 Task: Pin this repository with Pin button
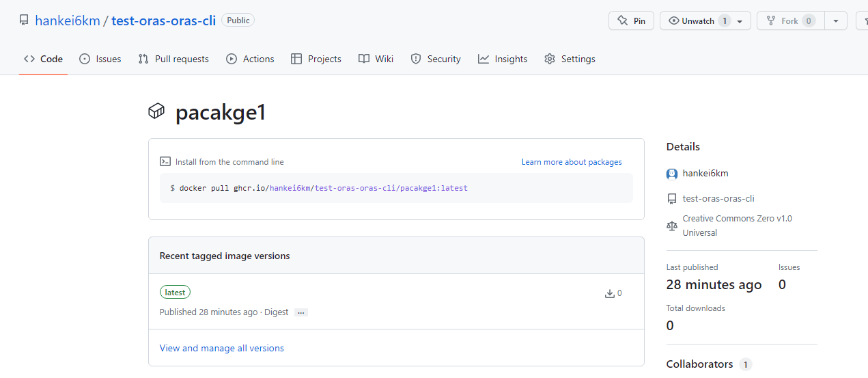pos(631,21)
